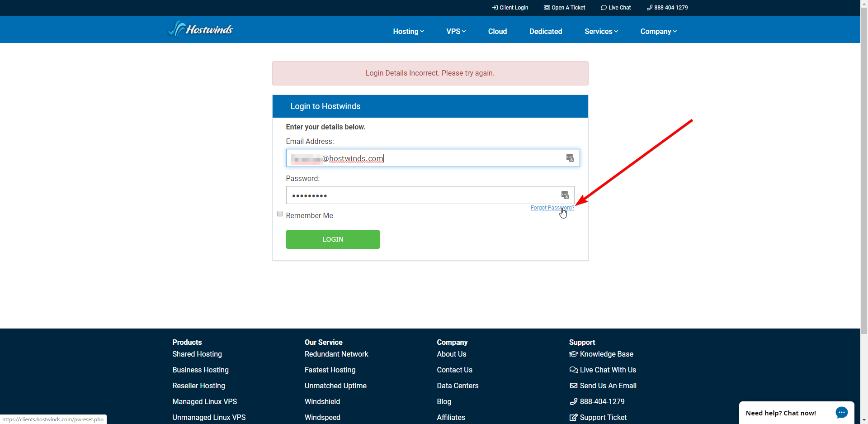Open the chat bubble icon
This screenshot has width=868, height=424.
point(841,413)
